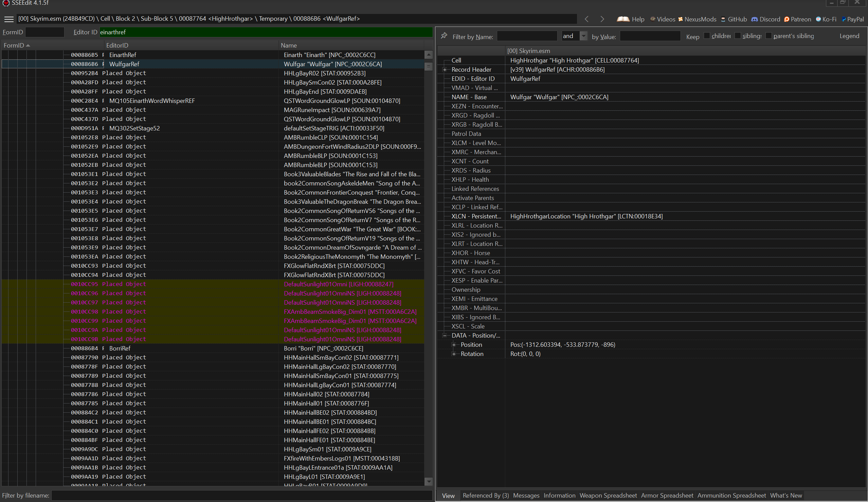Click the FormID search input field
This screenshot has height=502, width=868.
pyautogui.click(x=45, y=32)
